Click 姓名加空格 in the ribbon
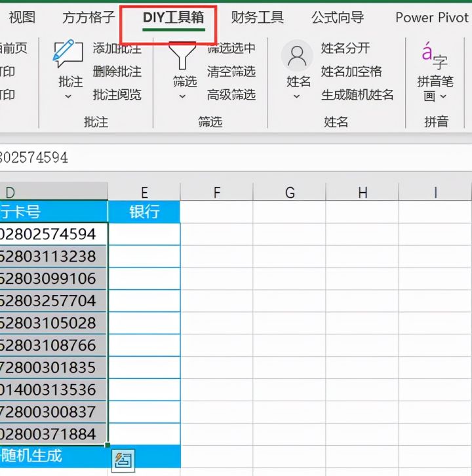 351,71
